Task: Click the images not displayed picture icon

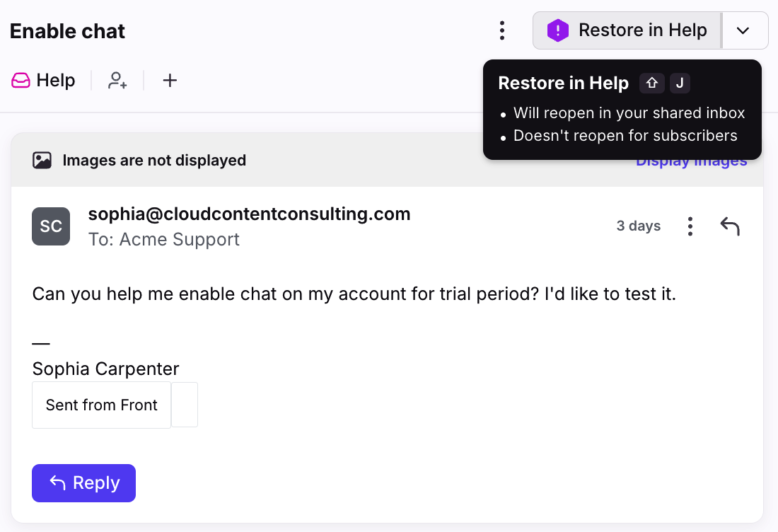Action: tap(42, 161)
